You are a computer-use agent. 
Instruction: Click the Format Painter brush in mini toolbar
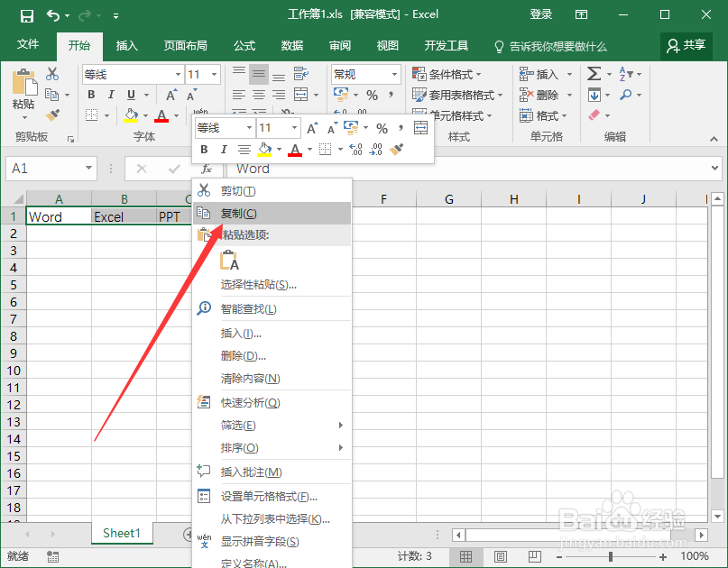396,150
